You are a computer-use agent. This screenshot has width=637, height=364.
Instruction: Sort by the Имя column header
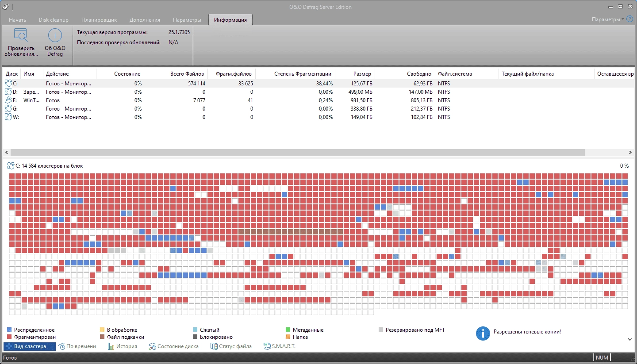pyautogui.click(x=32, y=74)
